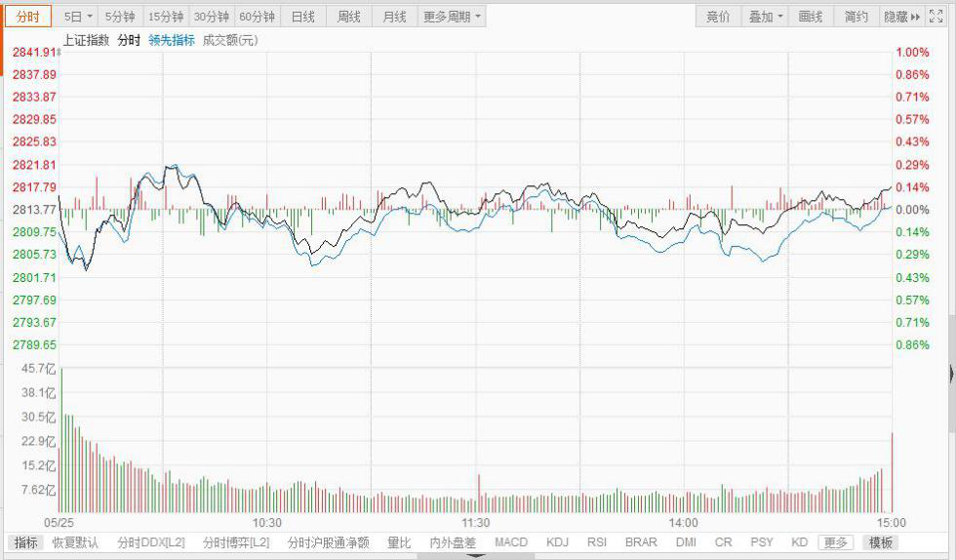The width and height of the screenshot is (956, 560).
Task: Select DMI indicator
Action: (x=686, y=542)
